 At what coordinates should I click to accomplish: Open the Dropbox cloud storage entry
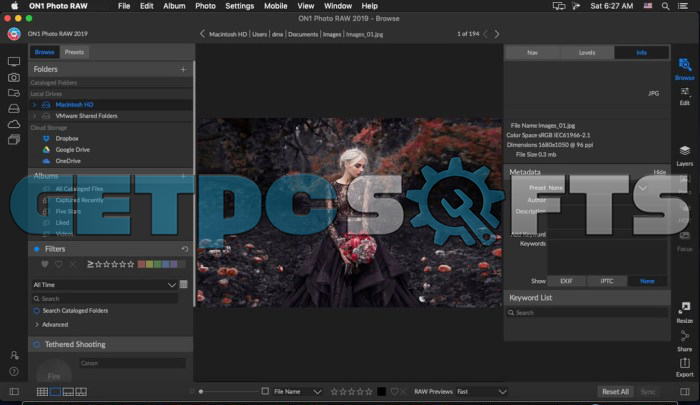pyautogui.click(x=67, y=138)
